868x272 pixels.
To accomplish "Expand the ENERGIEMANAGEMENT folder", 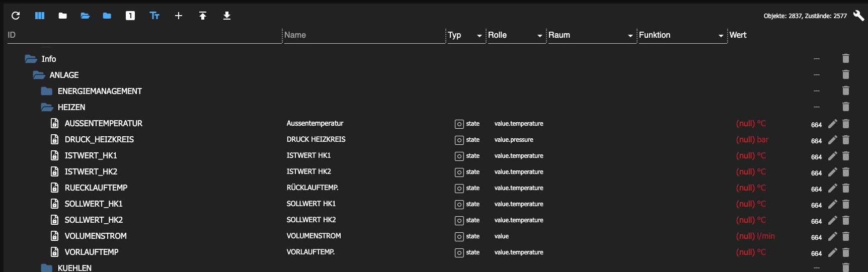I will 47,91.
